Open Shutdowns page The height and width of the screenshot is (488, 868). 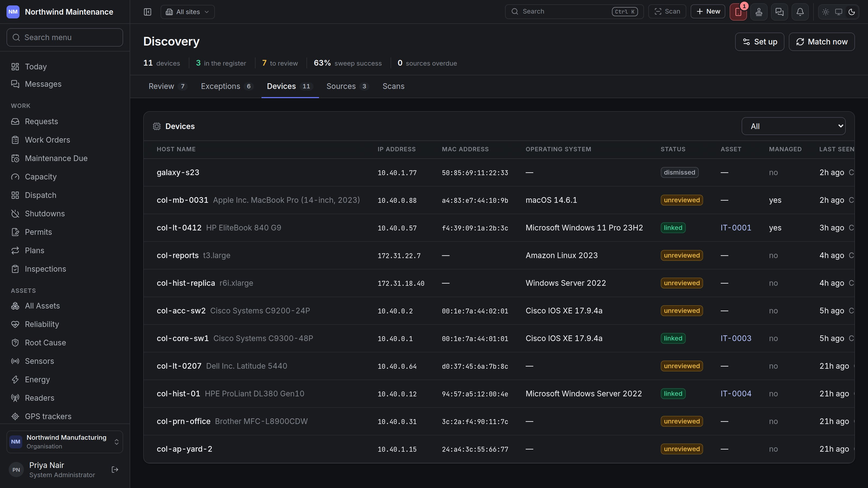[x=65, y=214]
